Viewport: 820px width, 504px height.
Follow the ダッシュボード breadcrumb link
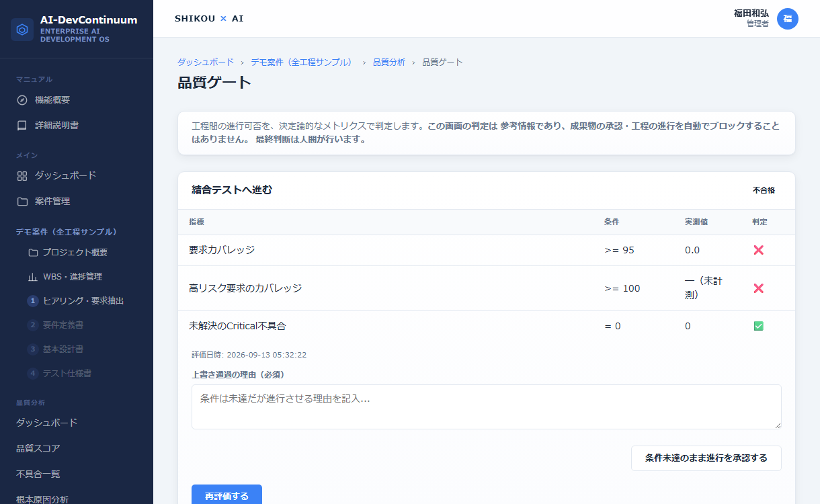click(x=206, y=62)
